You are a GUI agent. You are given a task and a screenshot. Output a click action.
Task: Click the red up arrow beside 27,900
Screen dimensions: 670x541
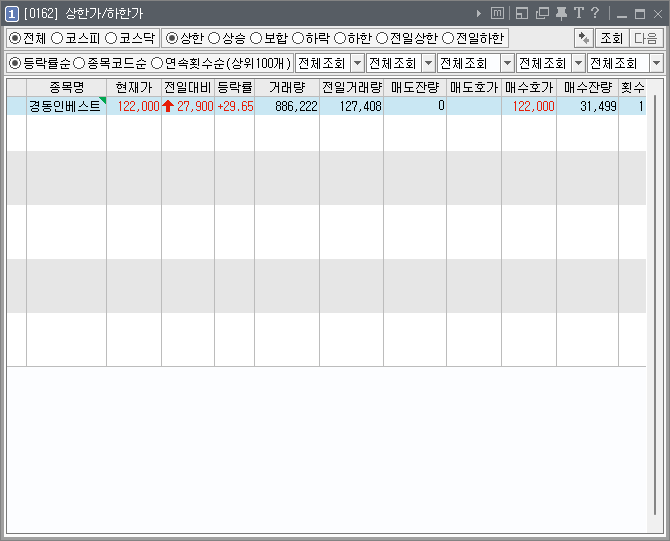pos(168,106)
